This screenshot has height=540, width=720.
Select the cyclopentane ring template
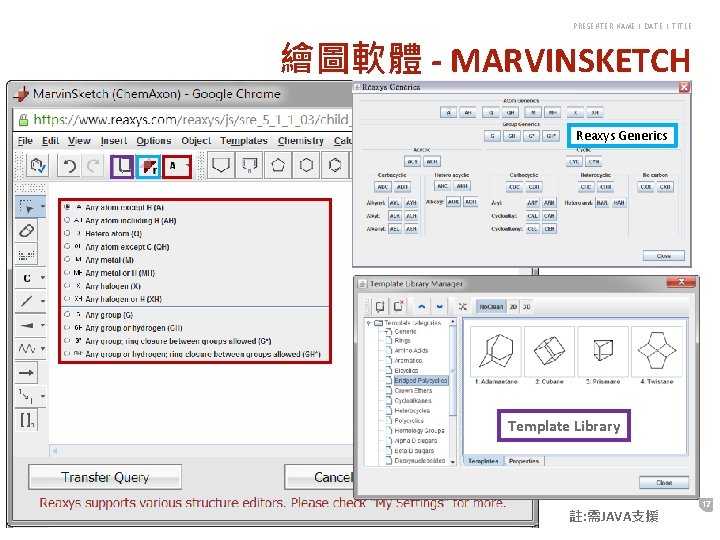[x=278, y=165]
